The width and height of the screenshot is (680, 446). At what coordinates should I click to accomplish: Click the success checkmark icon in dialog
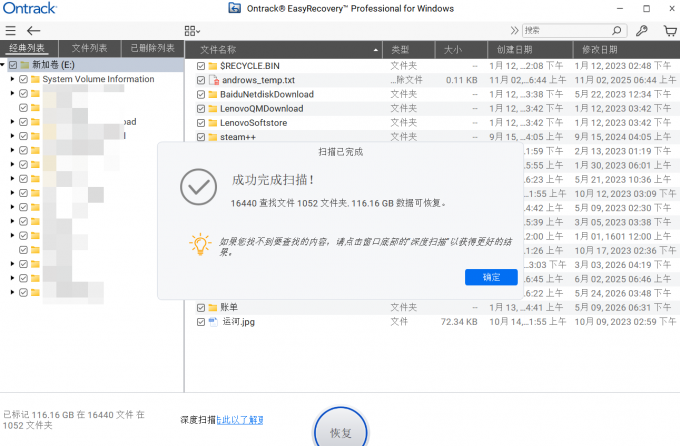199,187
